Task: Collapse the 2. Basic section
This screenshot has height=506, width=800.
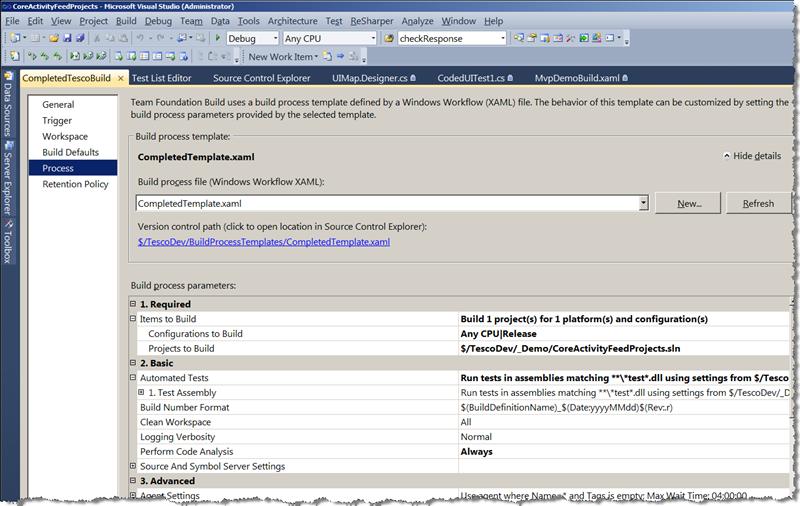Action: tap(133, 363)
